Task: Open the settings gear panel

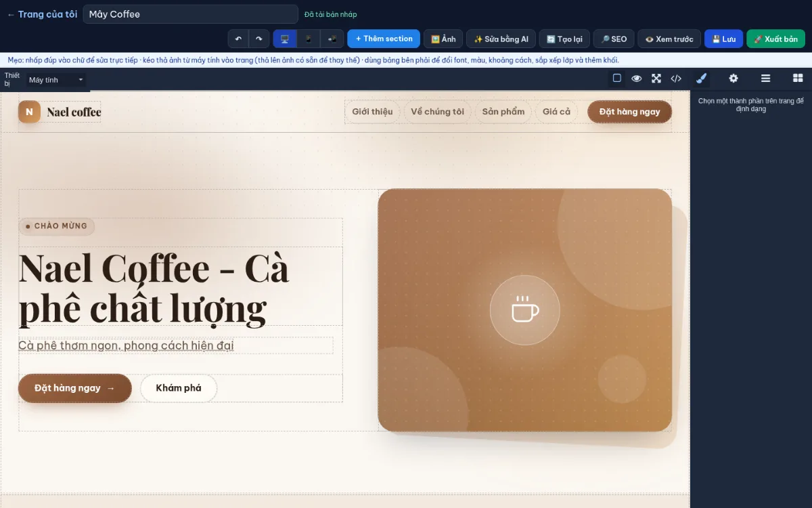Action: tap(734, 79)
